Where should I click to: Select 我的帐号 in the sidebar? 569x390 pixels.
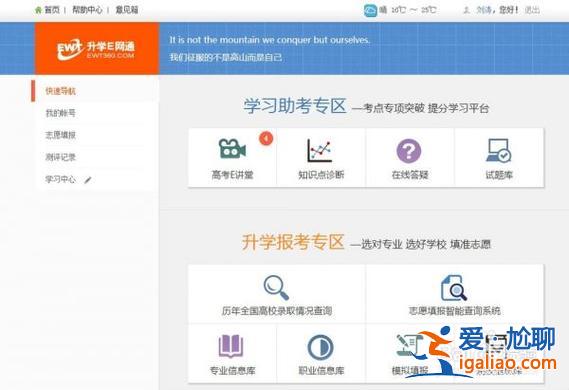(x=61, y=113)
